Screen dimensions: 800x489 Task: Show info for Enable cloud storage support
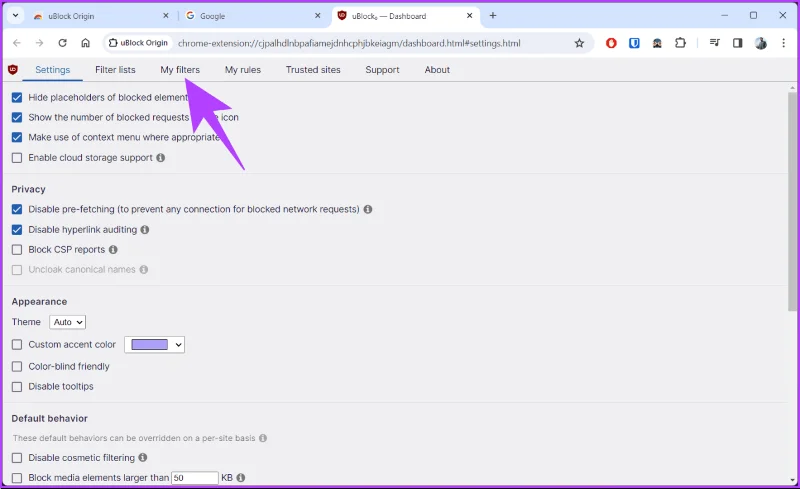click(161, 158)
